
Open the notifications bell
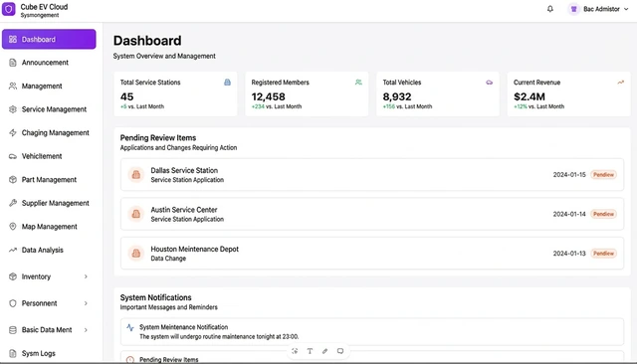[x=550, y=9]
